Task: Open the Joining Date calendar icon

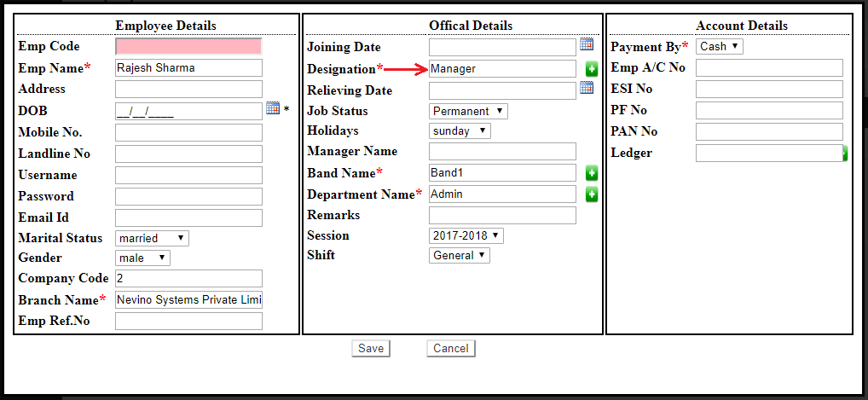Action: (x=587, y=44)
